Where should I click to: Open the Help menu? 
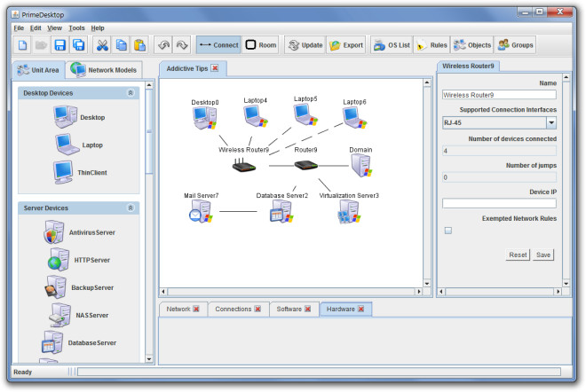pos(98,28)
